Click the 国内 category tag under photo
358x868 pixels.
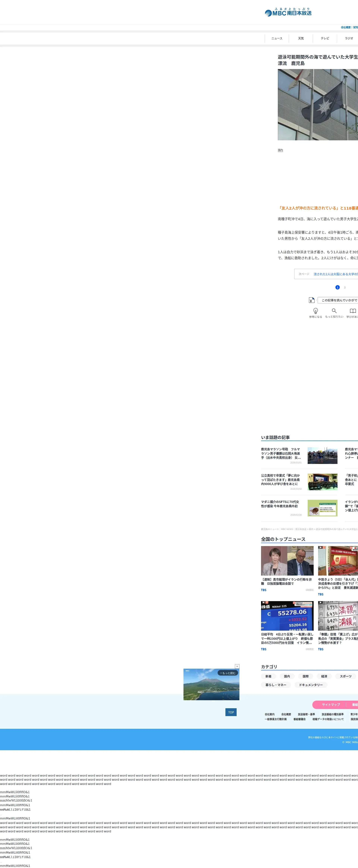(x=280, y=150)
